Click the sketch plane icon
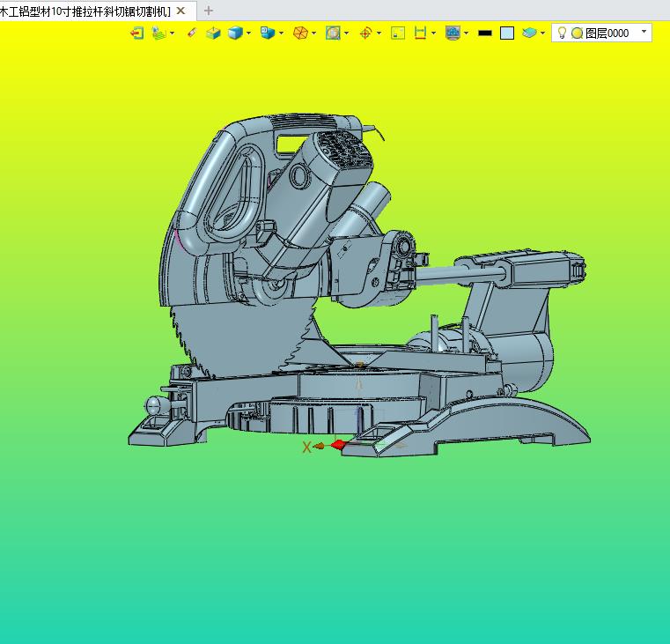The height and width of the screenshot is (644, 670). coord(159,33)
